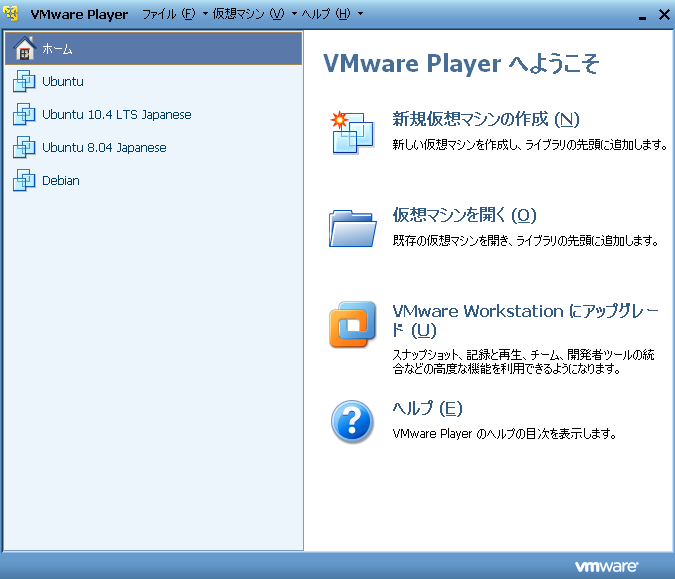Viewport: 675px width, 579px height.
Task: Click the open folder icon for 仮想マシンを開く
Action: [353, 228]
